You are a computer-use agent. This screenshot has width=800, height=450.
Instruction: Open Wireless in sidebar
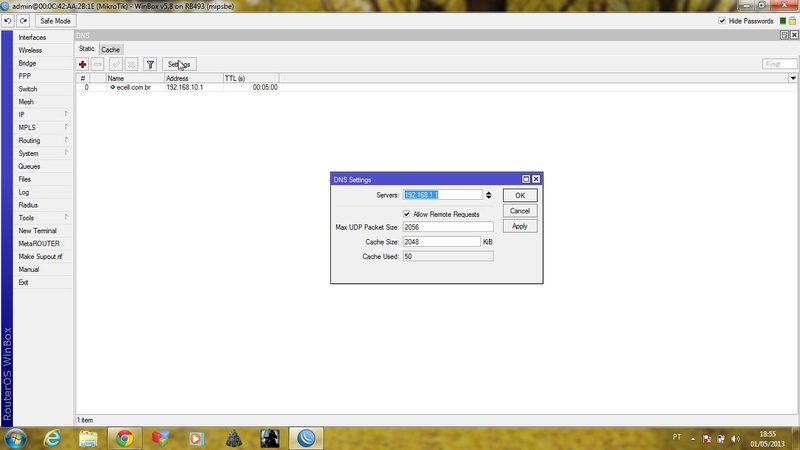(42, 51)
